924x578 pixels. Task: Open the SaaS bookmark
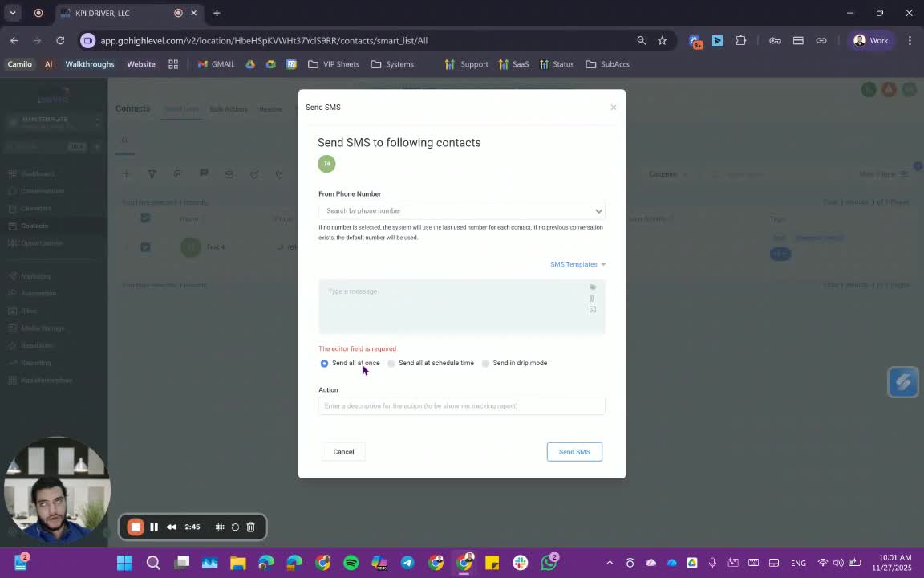click(514, 64)
